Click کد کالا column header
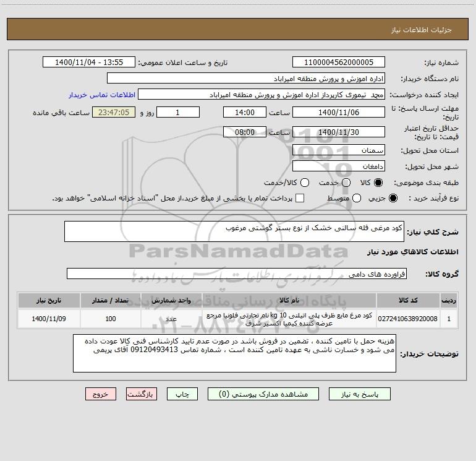 click(x=408, y=300)
